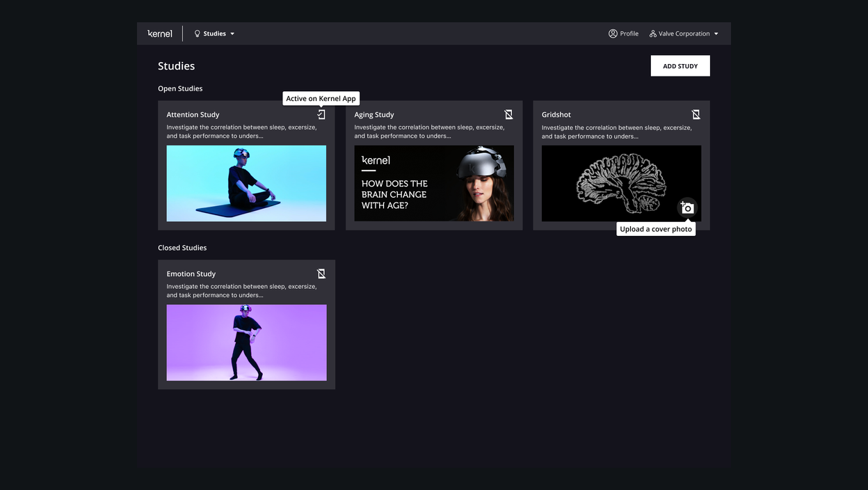Screen dimensions: 868x490
Task: Click the Active on Kernel App tooltip
Action: (321, 98)
